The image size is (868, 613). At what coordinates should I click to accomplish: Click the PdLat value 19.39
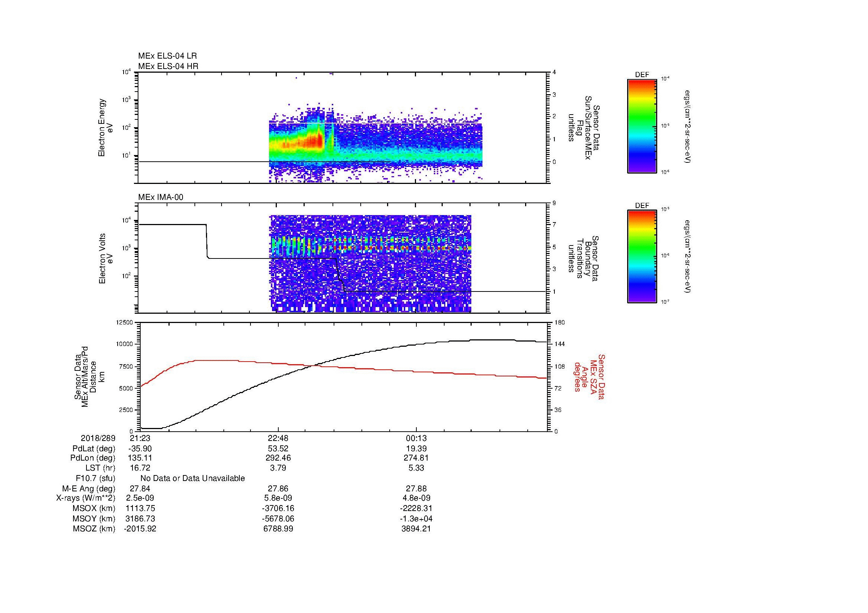coord(416,449)
